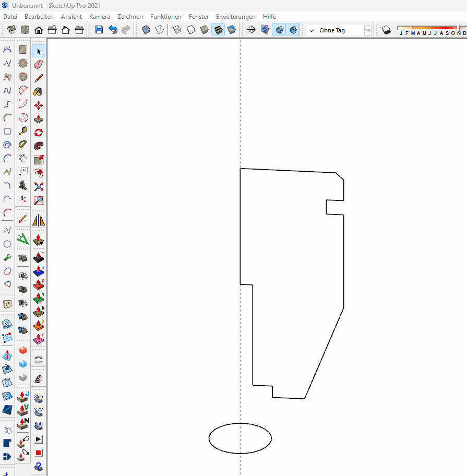Viewport: 467px width, 476px height.
Task: Click the Save floppy disk icon
Action: click(x=99, y=30)
